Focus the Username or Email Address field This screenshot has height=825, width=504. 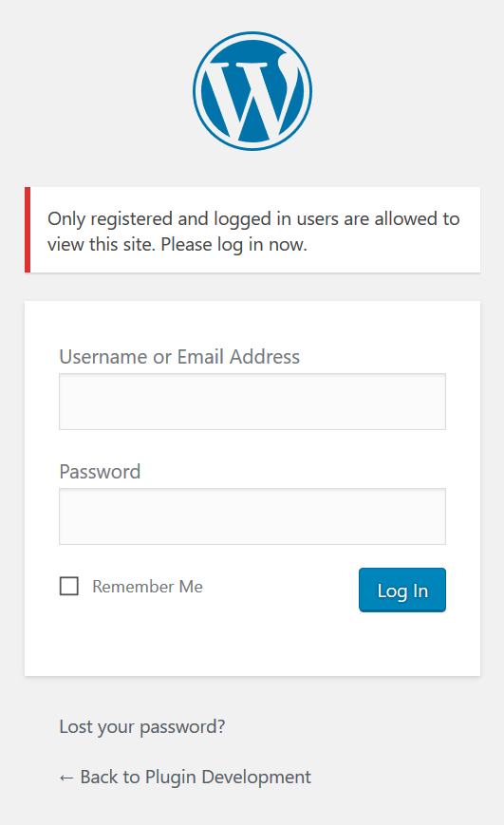tap(252, 402)
